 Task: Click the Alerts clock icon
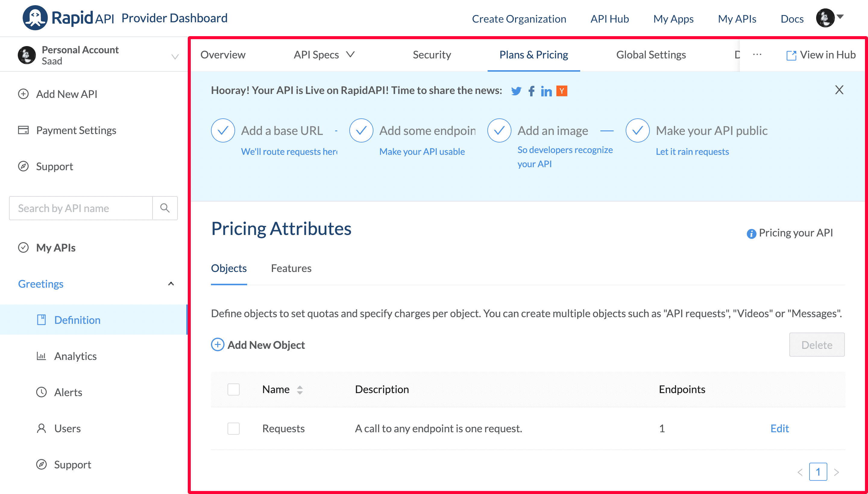[41, 392]
